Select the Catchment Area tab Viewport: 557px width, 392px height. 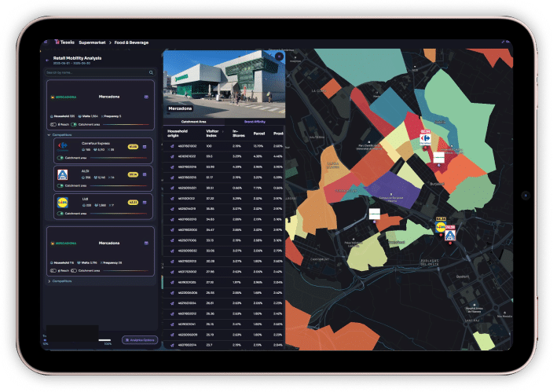tap(193, 122)
